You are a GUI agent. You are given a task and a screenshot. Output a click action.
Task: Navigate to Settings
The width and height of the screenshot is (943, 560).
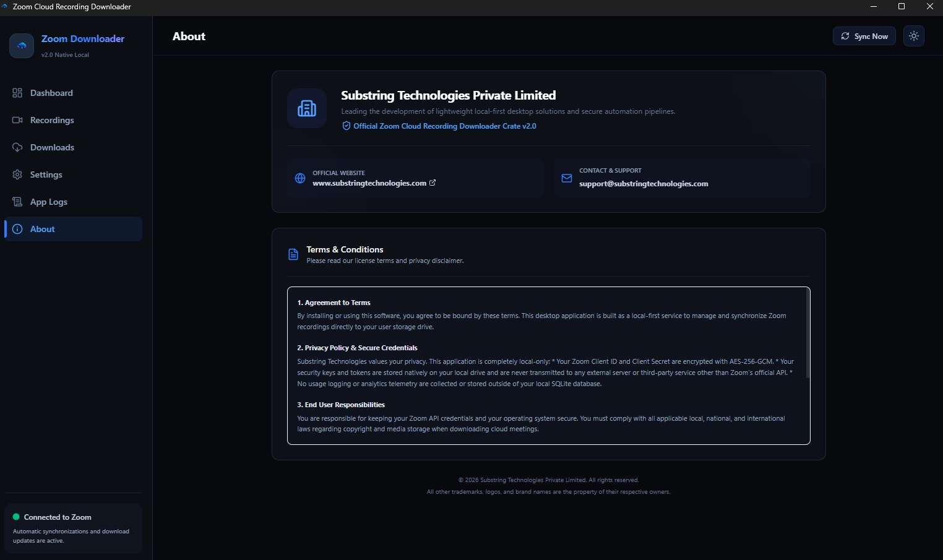point(74,174)
